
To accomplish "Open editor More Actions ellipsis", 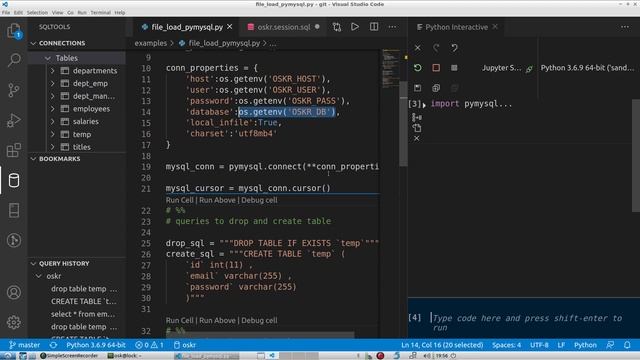I will pyautogui.click(x=392, y=27).
